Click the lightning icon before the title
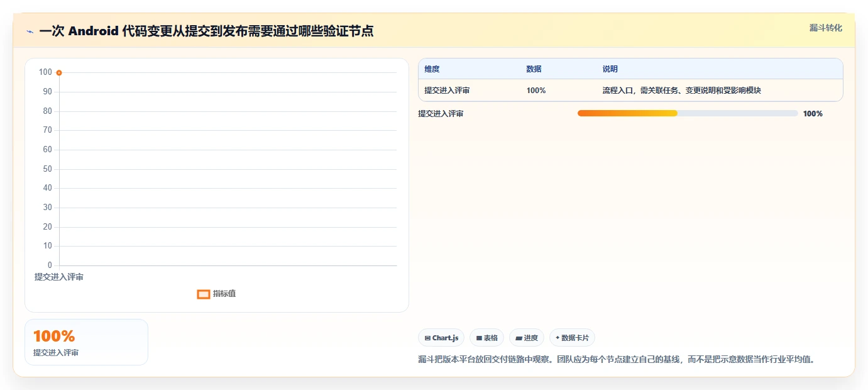The width and height of the screenshot is (868, 390). [30, 31]
